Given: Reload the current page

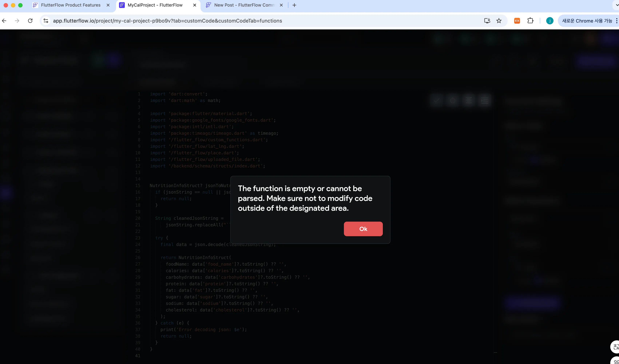Looking at the screenshot, I should pyautogui.click(x=30, y=21).
